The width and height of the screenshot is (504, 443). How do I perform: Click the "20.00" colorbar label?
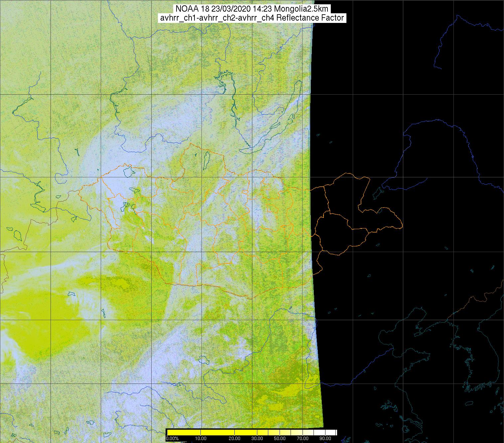(x=234, y=438)
